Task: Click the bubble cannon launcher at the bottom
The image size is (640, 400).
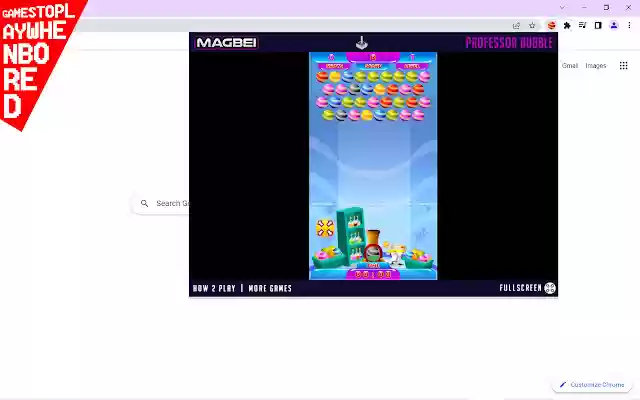Action: point(373,246)
